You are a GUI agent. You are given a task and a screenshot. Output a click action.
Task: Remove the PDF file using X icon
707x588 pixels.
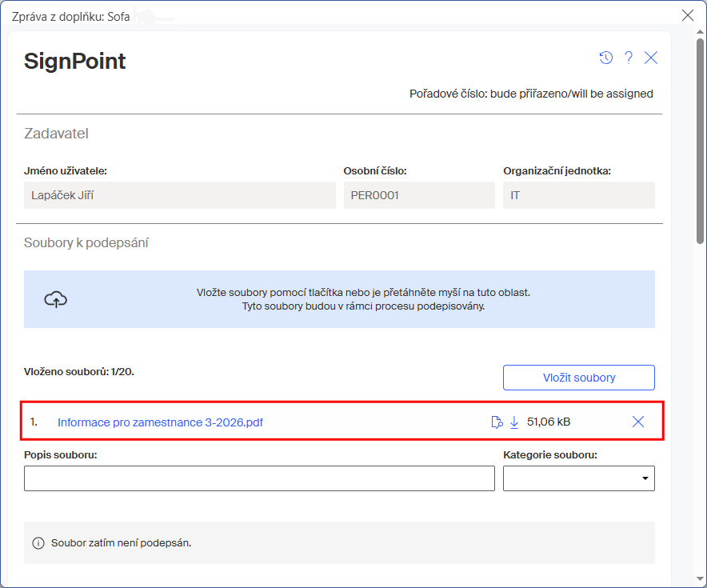coord(638,422)
